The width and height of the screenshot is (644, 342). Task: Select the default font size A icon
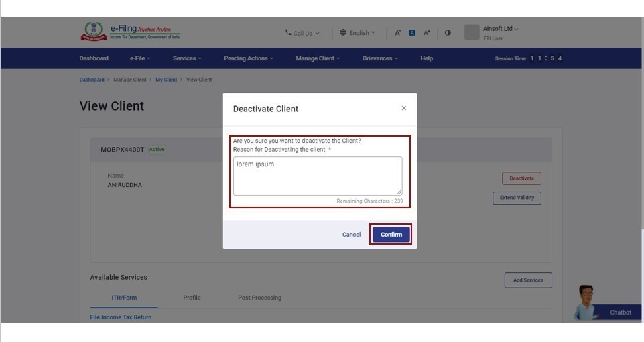(x=412, y=33)
